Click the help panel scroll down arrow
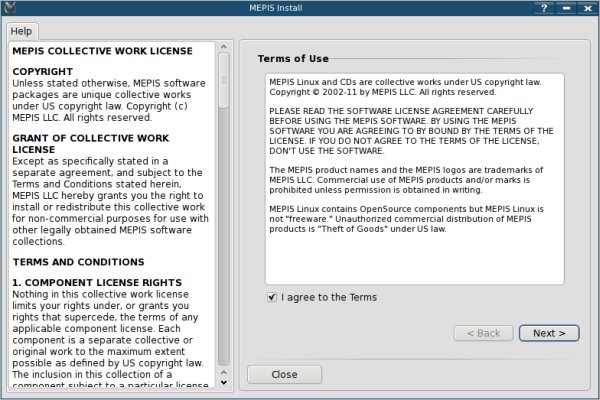 [x=223, y=382]
